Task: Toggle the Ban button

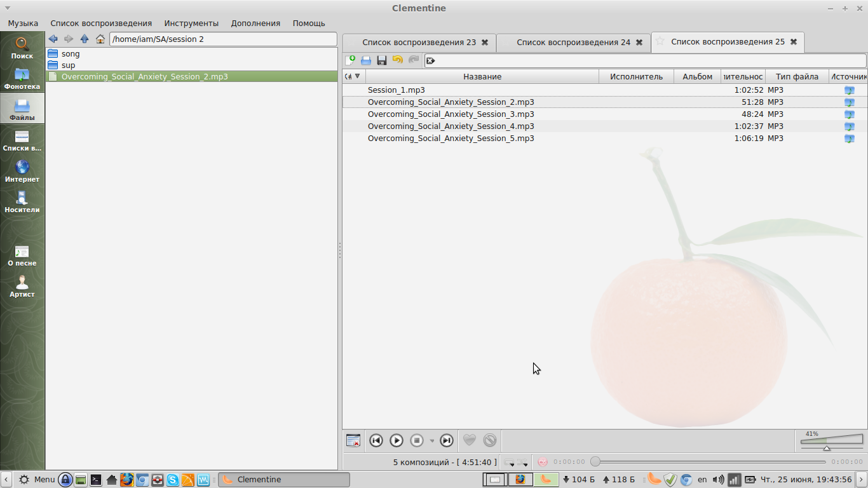Action: point(489,440)
